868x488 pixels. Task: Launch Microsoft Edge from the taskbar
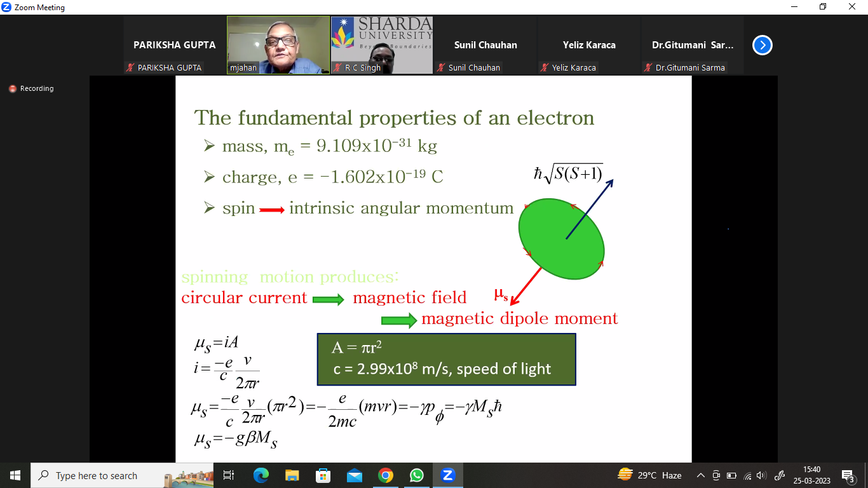pyautogui.click(x=261, y=475)
